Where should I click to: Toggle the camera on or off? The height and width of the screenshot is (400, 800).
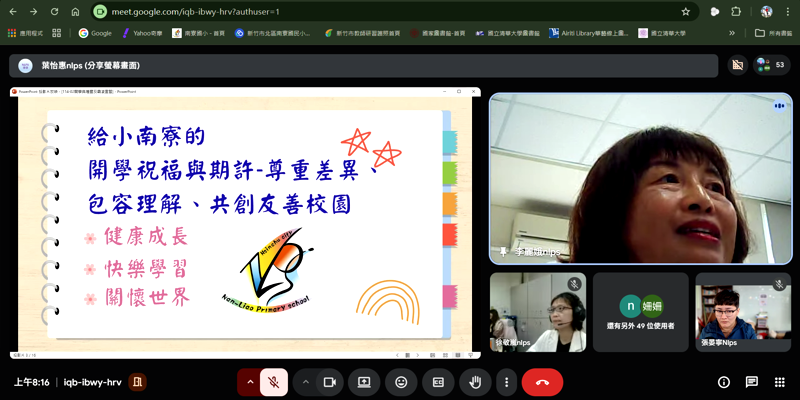pyautogui.click(x=328, y=382)
